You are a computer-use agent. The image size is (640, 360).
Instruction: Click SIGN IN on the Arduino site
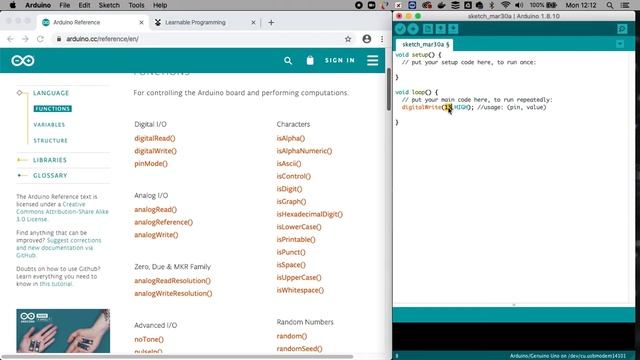340,60
